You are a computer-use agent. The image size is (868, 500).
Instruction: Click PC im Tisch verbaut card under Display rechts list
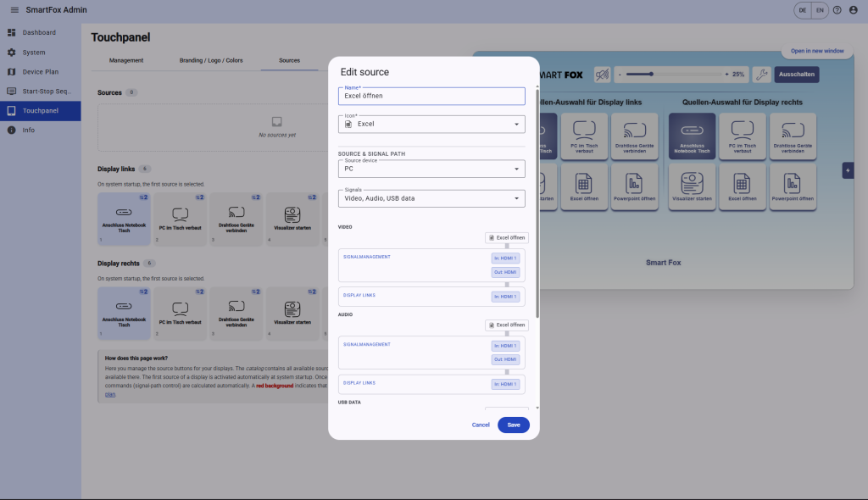(180, 314)
